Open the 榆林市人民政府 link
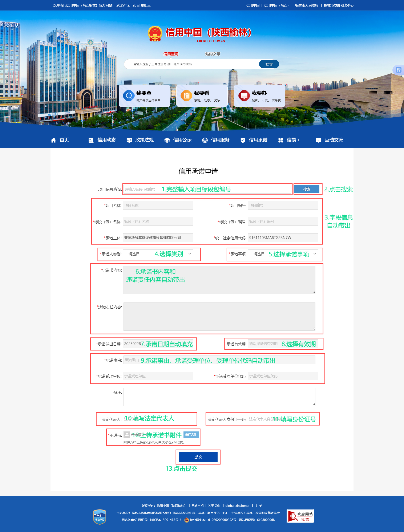404x532 pixels. click(x=307, y=5)
